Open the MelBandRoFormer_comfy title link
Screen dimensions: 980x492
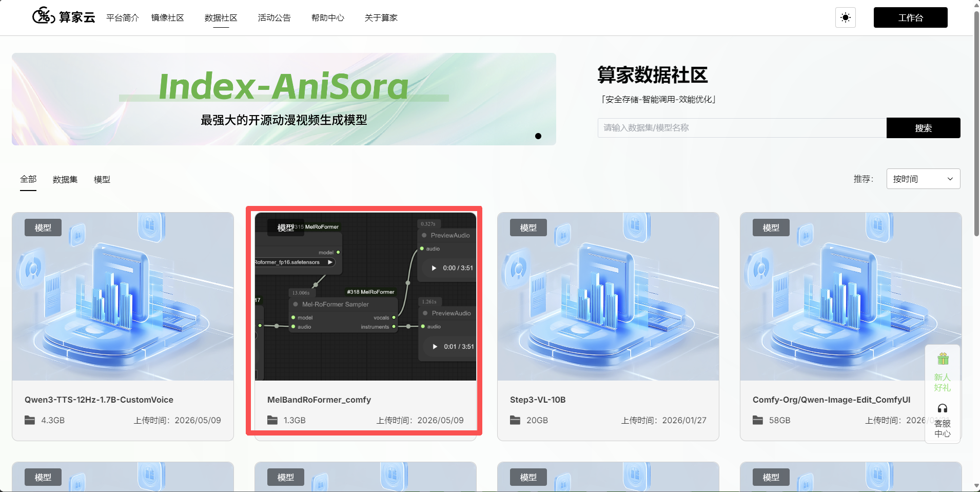[x=319, y=400]
